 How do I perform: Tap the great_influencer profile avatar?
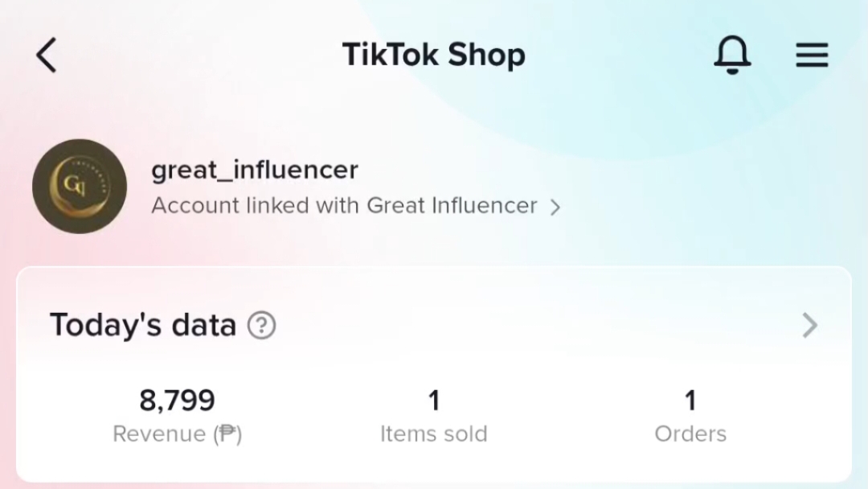pyautogui.click(x=79, y=186)
